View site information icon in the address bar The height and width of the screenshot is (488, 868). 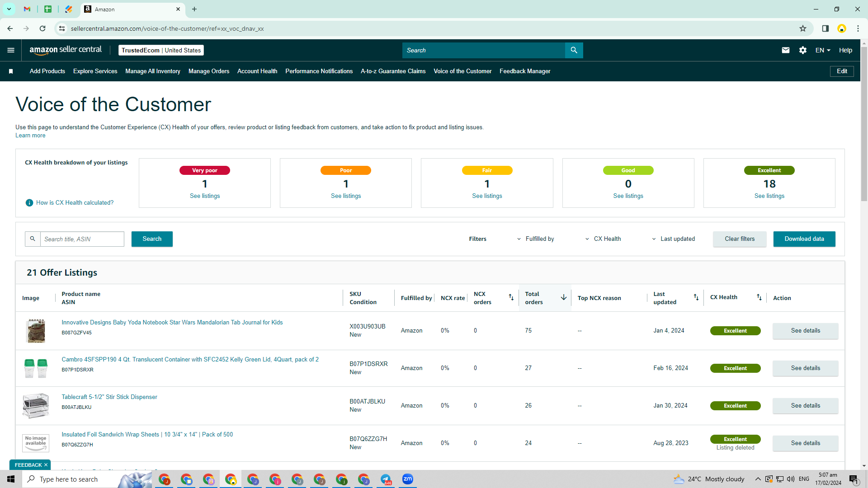[62, 28]
